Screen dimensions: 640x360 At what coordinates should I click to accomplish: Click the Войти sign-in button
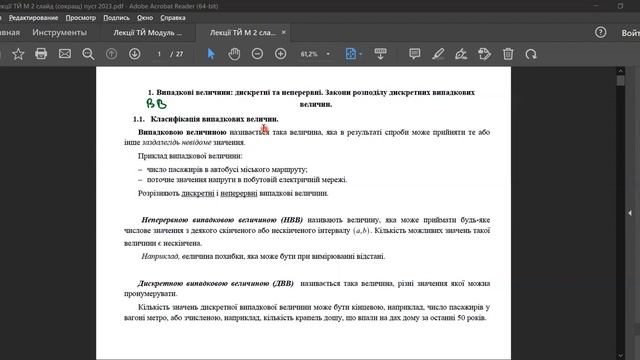[631, 33]
